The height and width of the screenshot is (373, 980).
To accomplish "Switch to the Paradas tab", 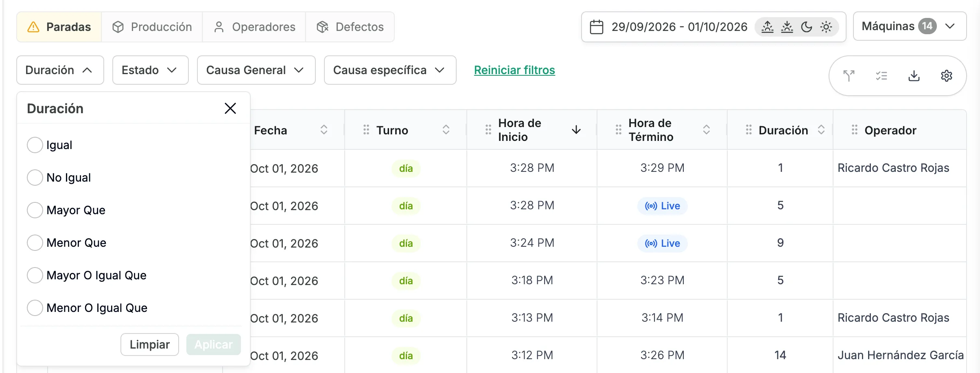I will point(59,27).
